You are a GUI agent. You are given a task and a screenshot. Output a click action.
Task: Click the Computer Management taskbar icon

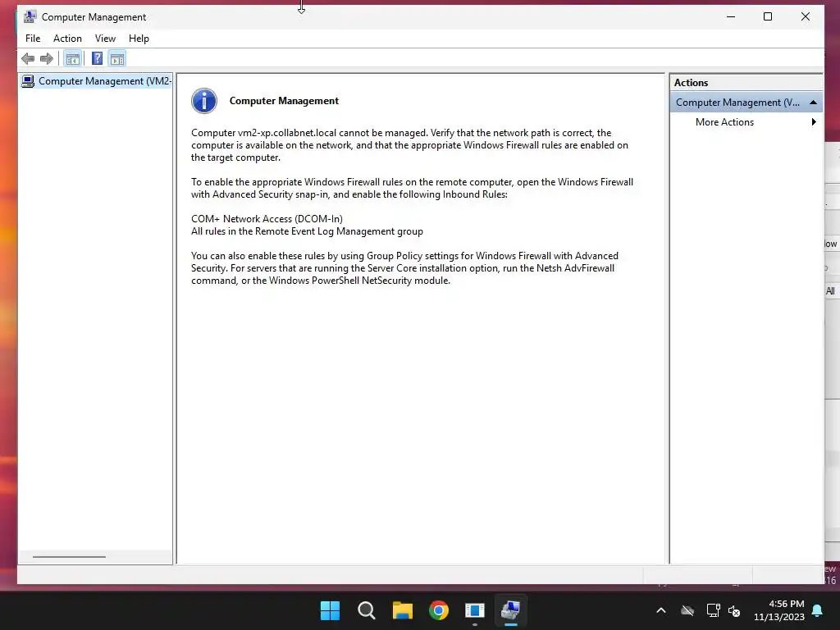click(510, 610)
